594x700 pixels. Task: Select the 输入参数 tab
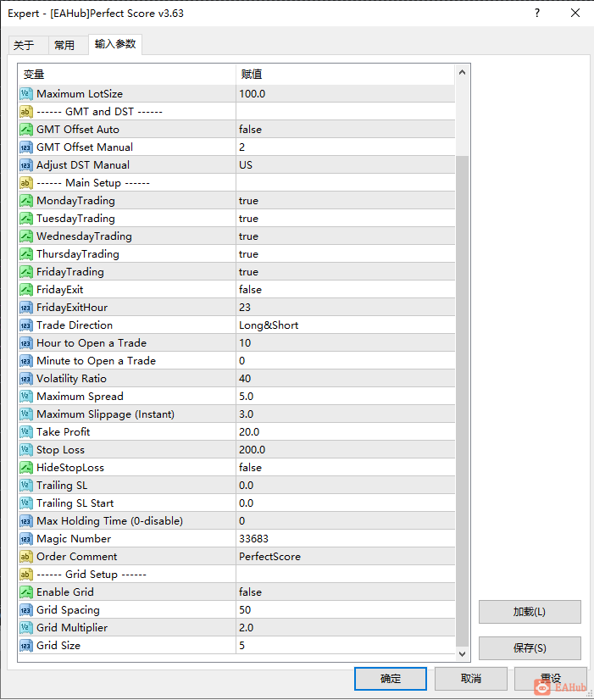[115, 44]
